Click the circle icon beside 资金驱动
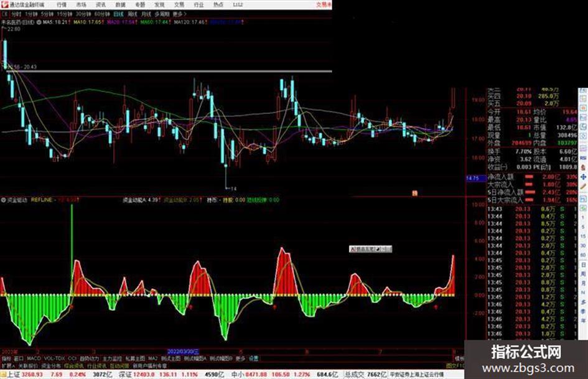This screenshot has width=588, height=379. coord(3,200)
